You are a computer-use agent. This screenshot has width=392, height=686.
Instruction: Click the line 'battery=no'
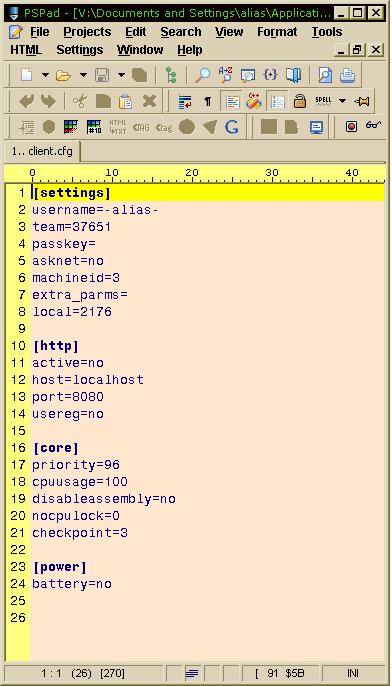[72, 584]
